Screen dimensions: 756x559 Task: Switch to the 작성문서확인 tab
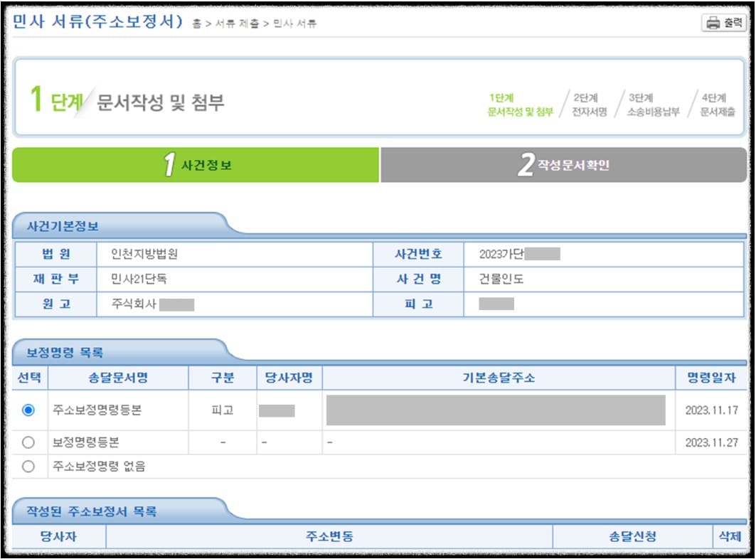(564, 165)
